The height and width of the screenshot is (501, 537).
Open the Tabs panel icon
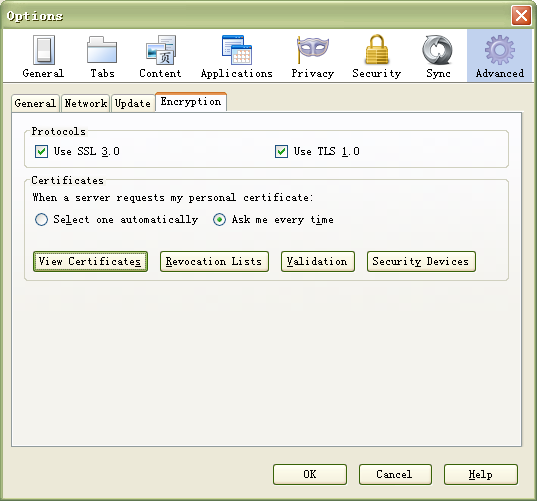pyautogui.click(x=102, y=50)
